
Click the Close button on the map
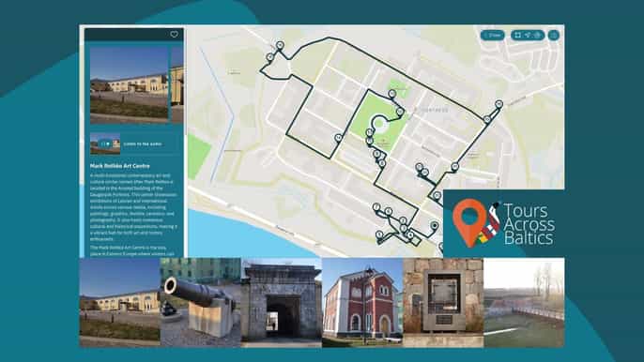(x=493, y=36)
